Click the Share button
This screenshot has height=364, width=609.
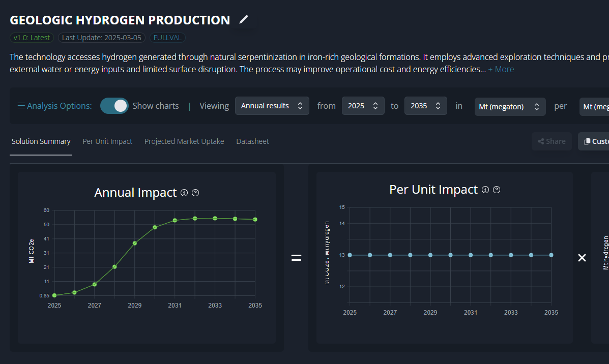point(552,141)
